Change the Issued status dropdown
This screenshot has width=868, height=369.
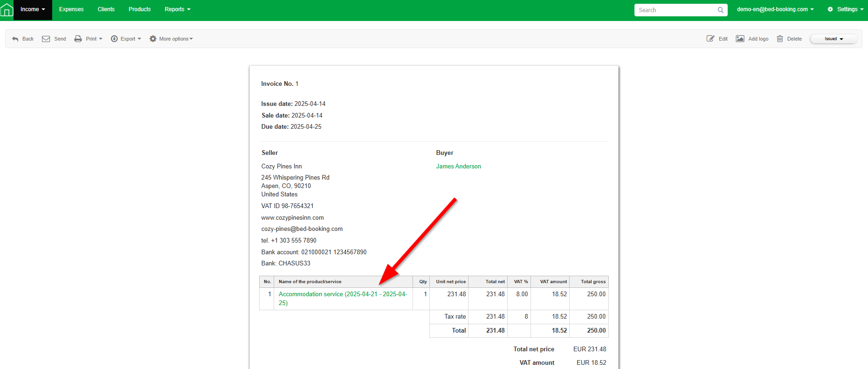[834, 39]
